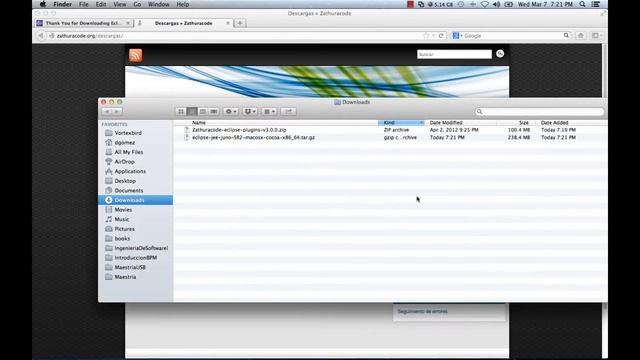Open a new browser tab
The height and width of the screenshot is (360, 640).
(240, 23)
